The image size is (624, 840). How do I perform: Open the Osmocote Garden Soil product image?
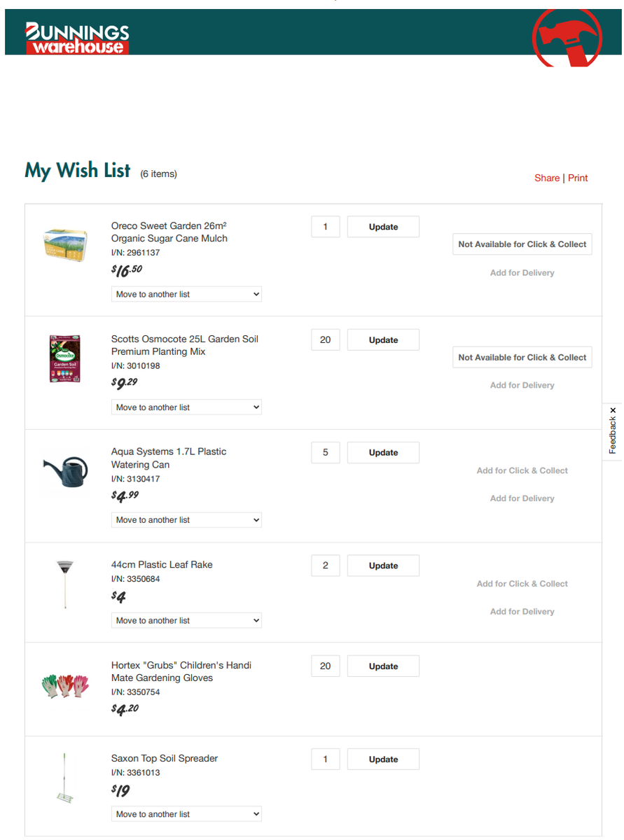pos(64,358)
